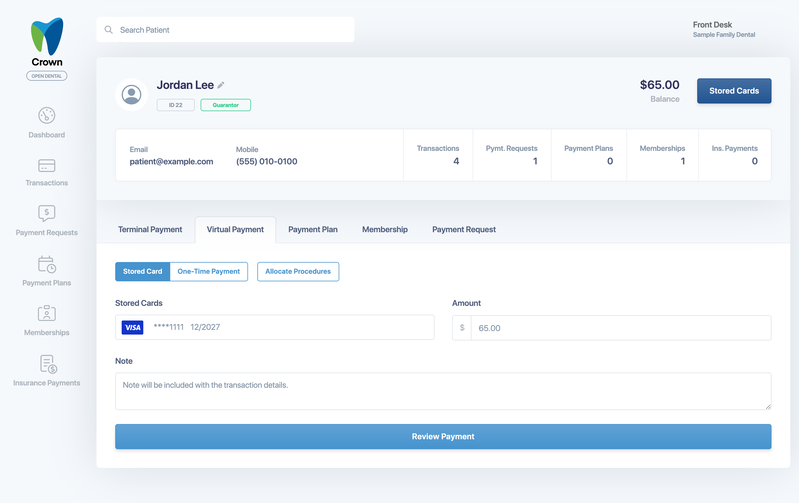Screen dimensions: 799x503
Task: Click the search magnifier icon
Action: click(x=109, y=30)
